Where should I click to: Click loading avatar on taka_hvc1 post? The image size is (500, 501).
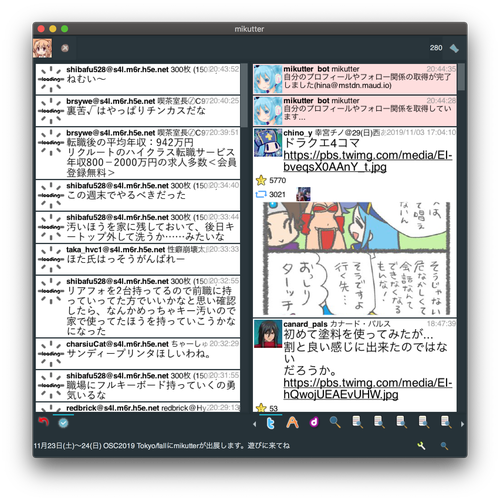[x=51, y=259]
